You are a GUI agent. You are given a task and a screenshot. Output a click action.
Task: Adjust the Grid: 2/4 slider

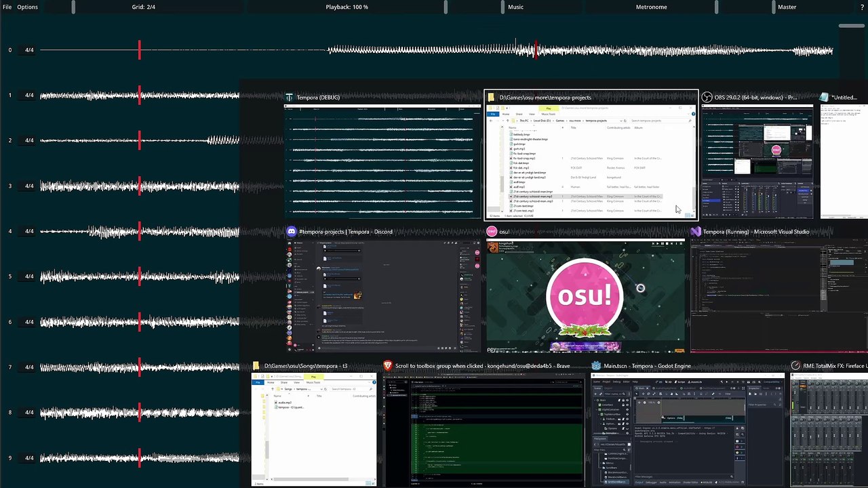click(143, 7)
